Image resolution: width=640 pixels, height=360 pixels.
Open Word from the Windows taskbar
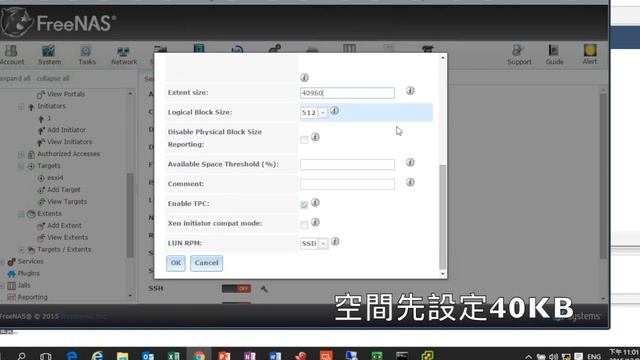coord(275,356)
